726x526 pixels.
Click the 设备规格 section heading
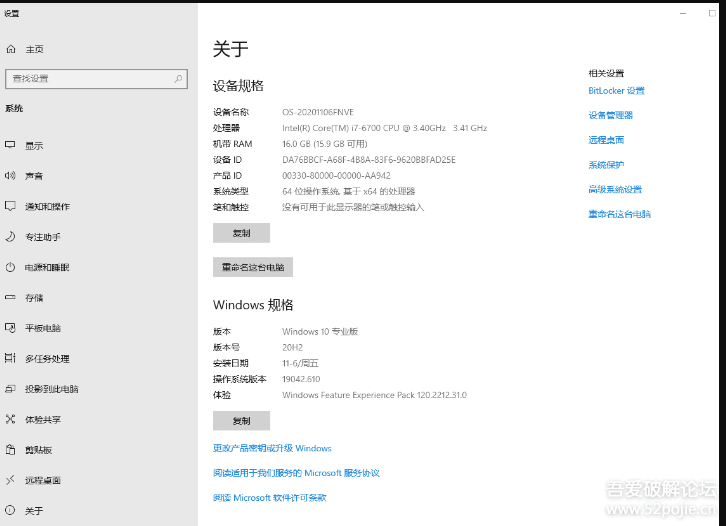(x=238, y=86)
